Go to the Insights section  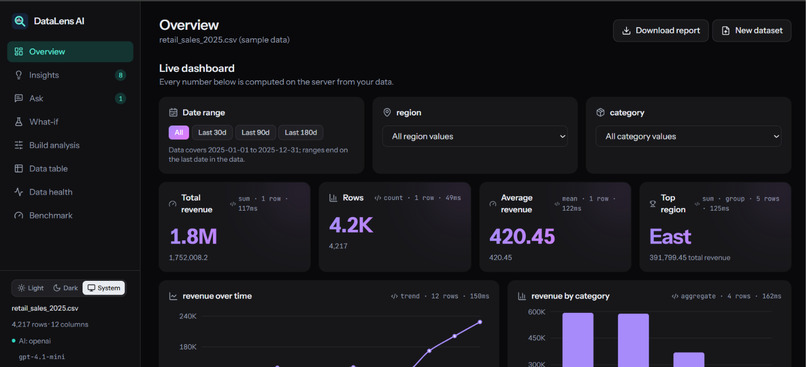point(70,75)
